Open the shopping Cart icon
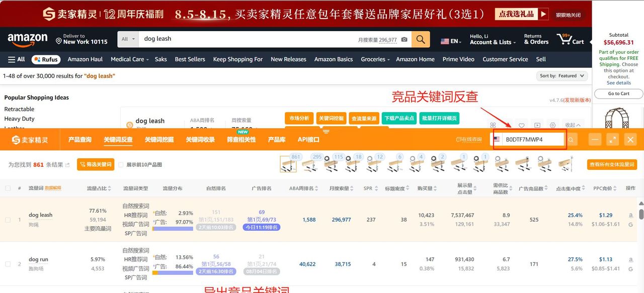 click(x=570, y=39)
